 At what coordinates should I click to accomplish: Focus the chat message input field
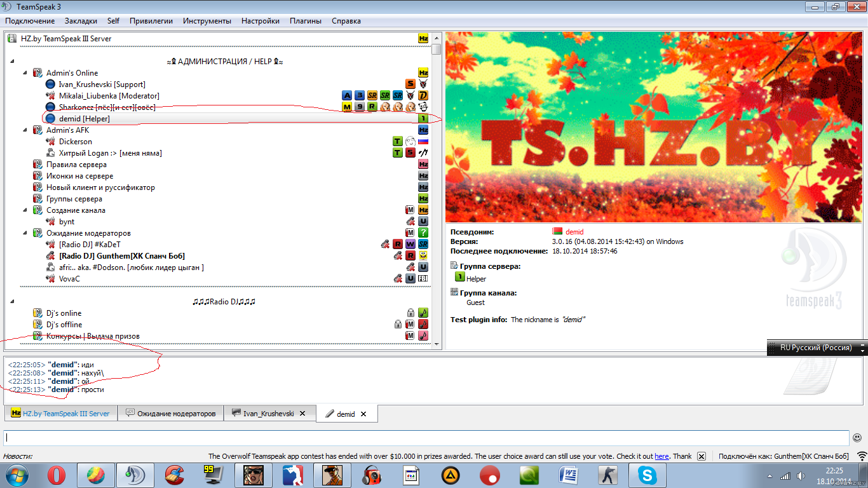(426, 437)
